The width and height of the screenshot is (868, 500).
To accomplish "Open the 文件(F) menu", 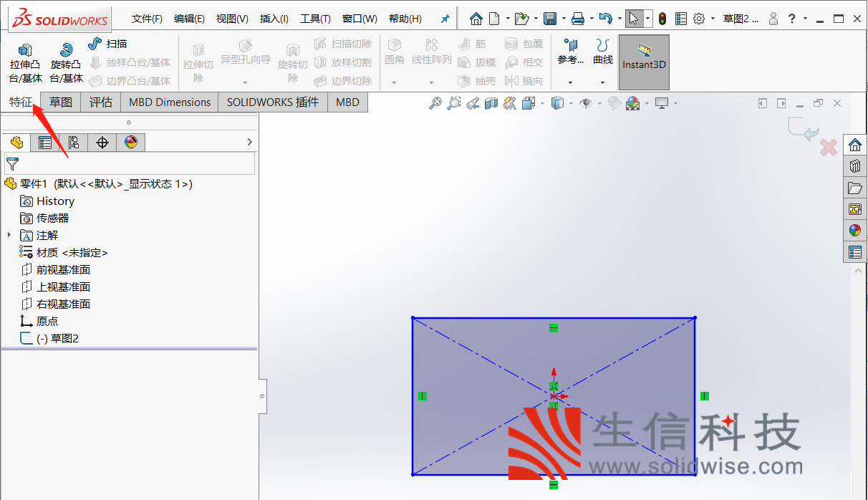I will tap(147, 19).
